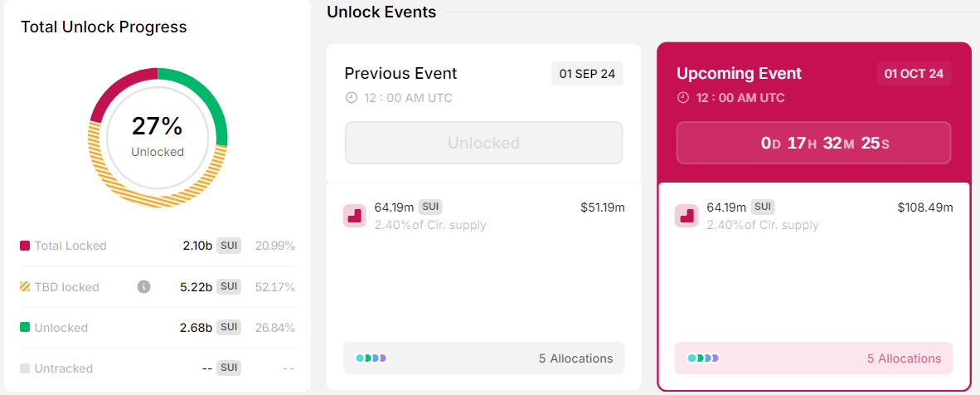
Task: Click the info icon beside TBD locked
Action: pos(143,287)
